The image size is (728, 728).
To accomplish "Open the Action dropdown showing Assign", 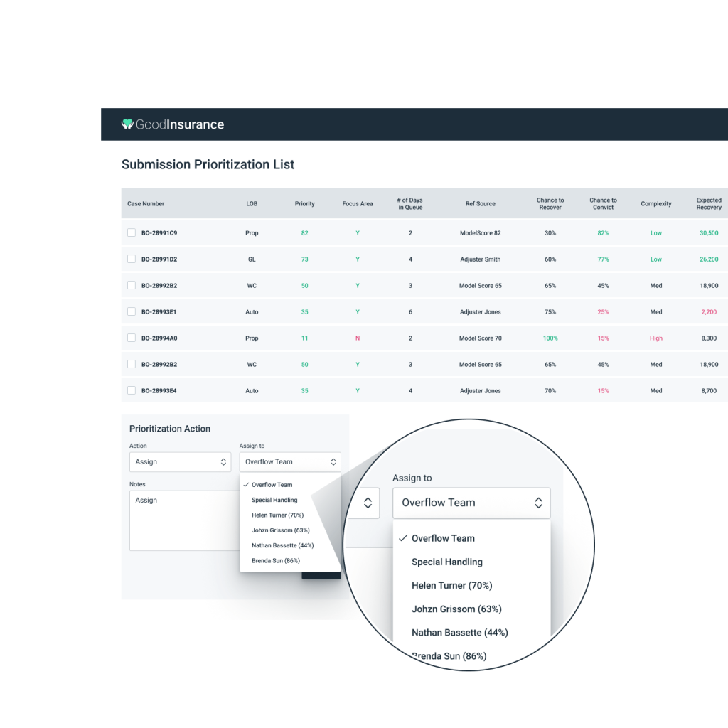I will [x=180, y=462].
